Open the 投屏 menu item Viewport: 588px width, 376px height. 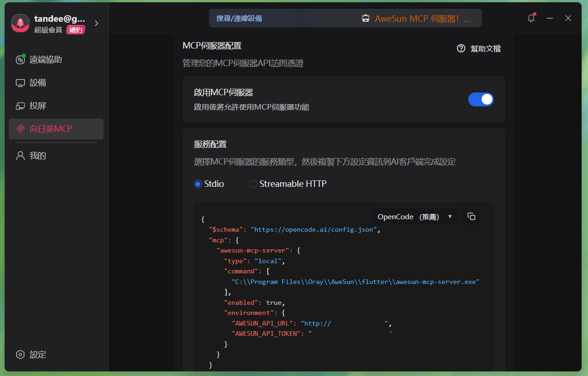pyautogui.click(x=56, y=106)
